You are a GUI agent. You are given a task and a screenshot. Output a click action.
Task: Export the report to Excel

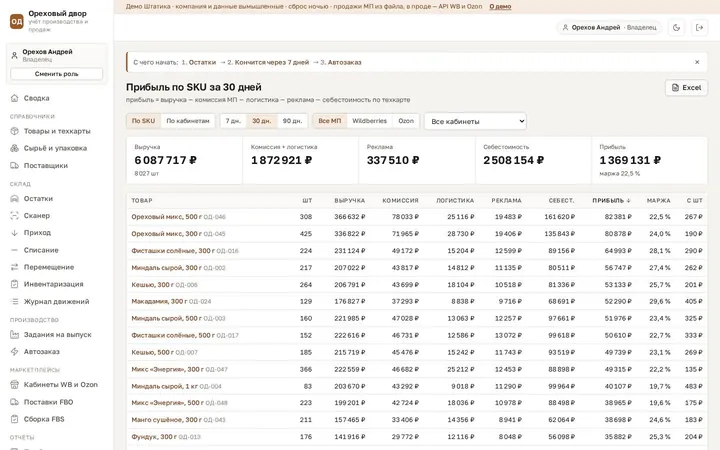[x=686, y=87]
